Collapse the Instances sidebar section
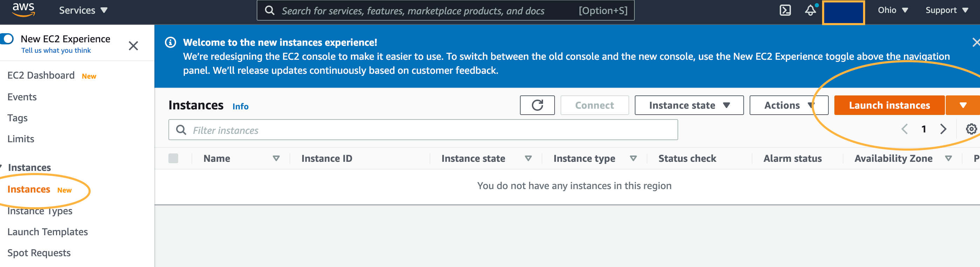 coord(2,167)
